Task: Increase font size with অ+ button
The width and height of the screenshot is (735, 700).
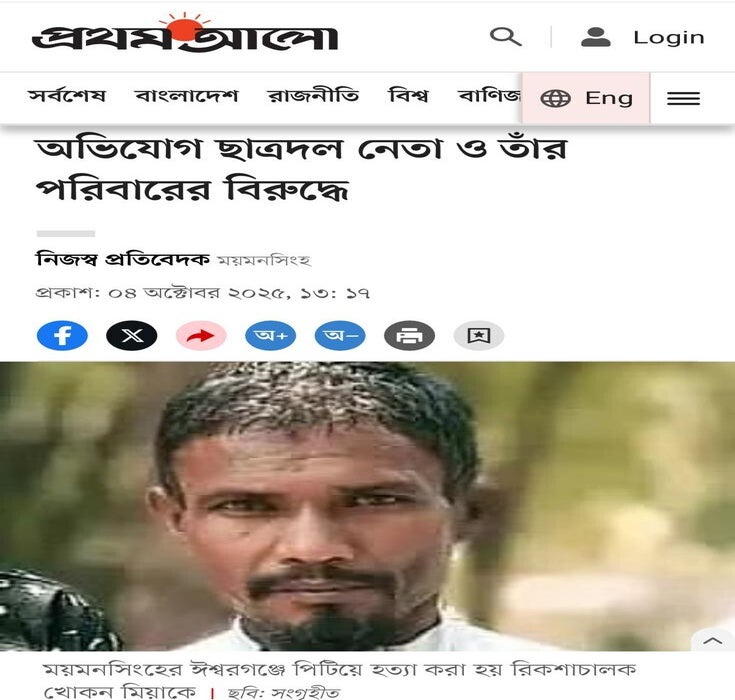Action: 270,336
